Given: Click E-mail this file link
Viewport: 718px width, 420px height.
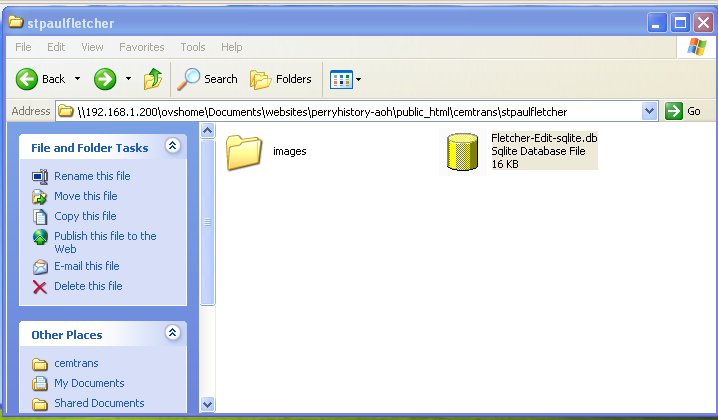Looking at the screenshot, I should (x=87, y=266).
